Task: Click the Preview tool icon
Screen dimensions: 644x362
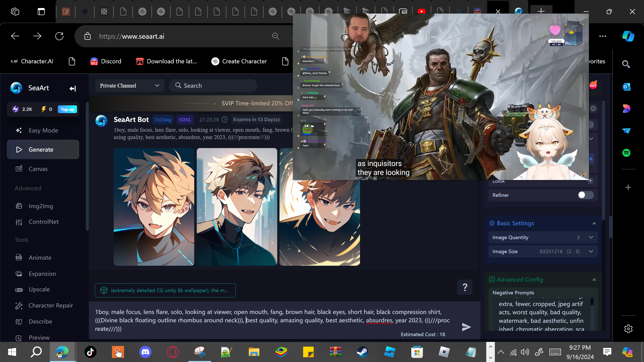Action: tap(19, 338)
